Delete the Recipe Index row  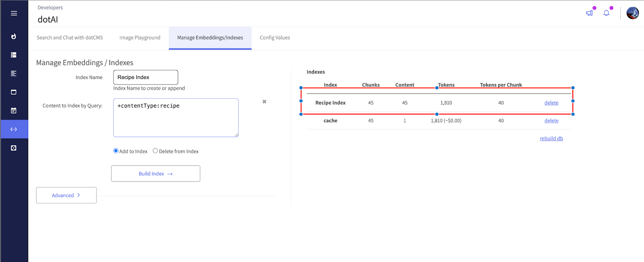551,103
